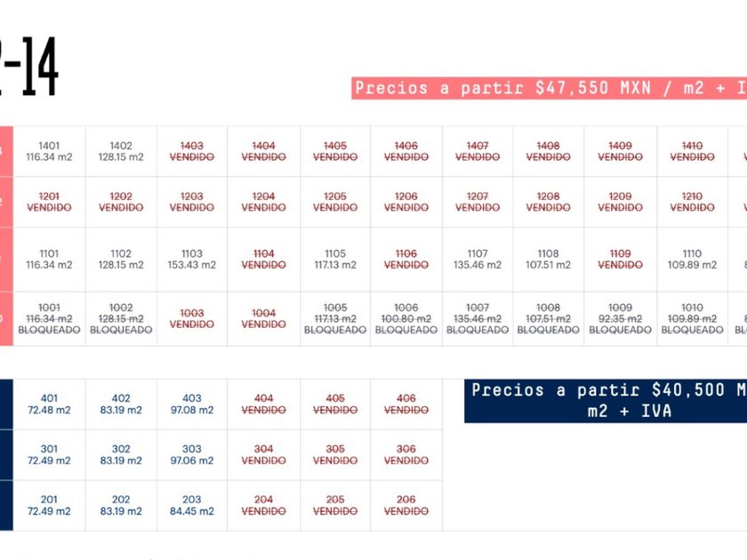Choose unit 303 with 97.06 m2

click(x=192, y=455)
